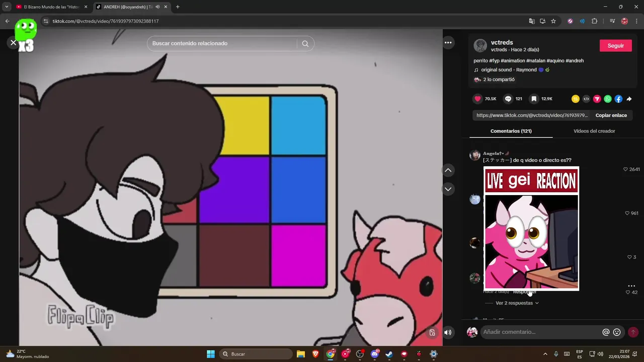
Task: Open weather widget 22°C Mayorm. nublado
Action: (x=28, y=354)
